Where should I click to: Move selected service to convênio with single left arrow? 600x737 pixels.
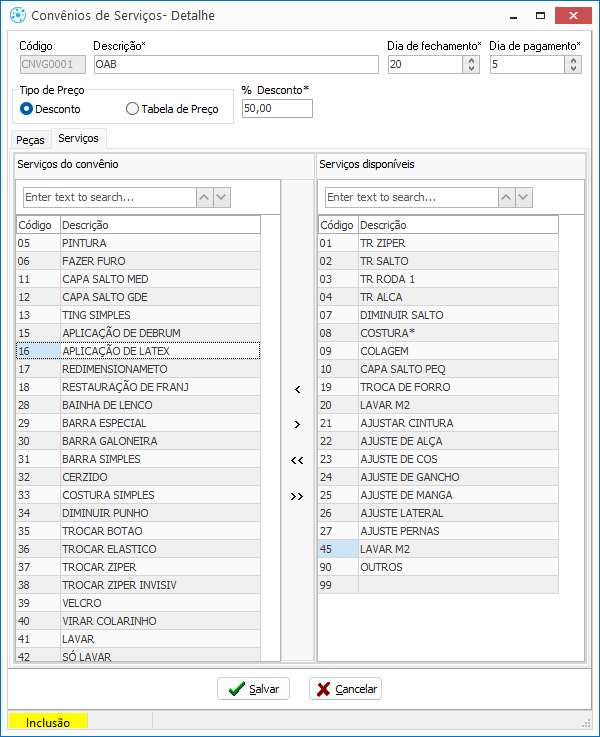(297, 389)
